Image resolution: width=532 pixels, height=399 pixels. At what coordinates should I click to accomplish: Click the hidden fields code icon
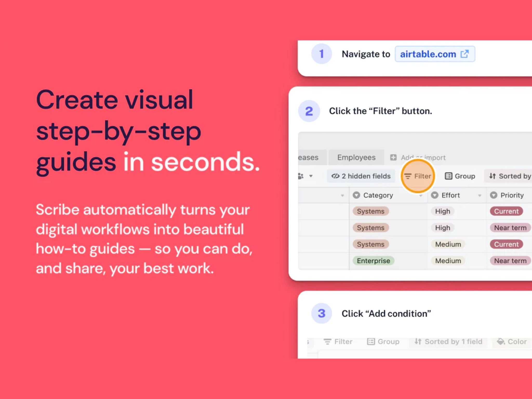[335, 176]
